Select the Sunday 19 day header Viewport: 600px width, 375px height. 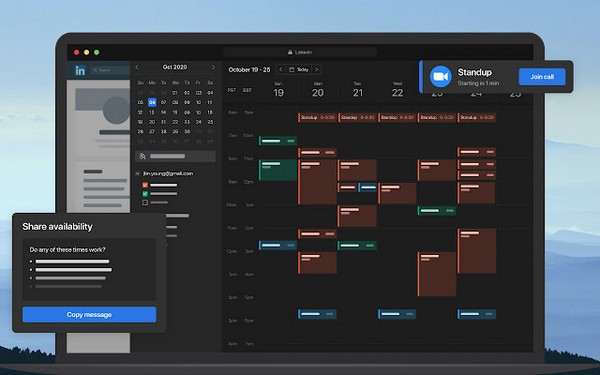tap(279, 90)
